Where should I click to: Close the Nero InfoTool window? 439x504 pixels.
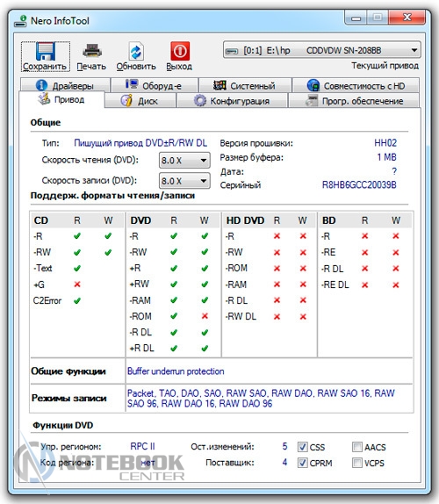click(x=407, y=18)
